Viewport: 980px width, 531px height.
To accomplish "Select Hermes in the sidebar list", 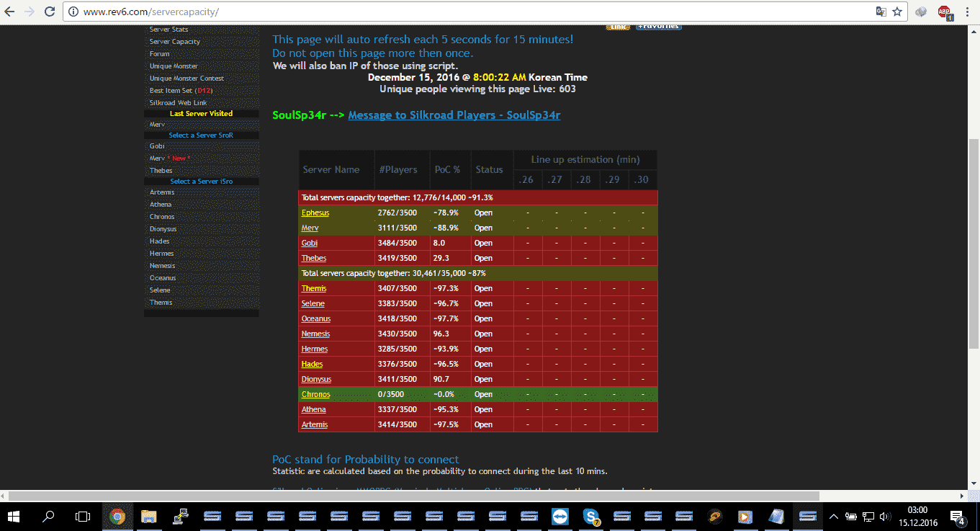I will [x=161, y=254].
